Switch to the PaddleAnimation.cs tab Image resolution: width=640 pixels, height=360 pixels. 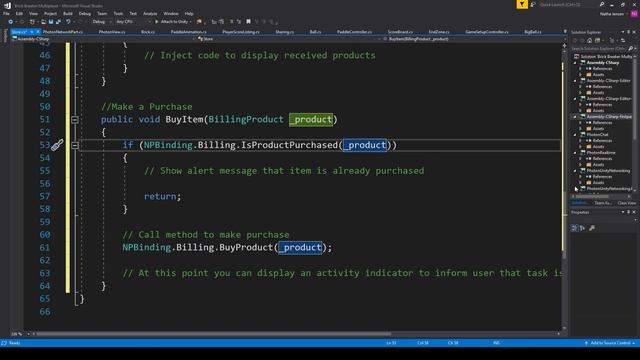pos(189,32)
